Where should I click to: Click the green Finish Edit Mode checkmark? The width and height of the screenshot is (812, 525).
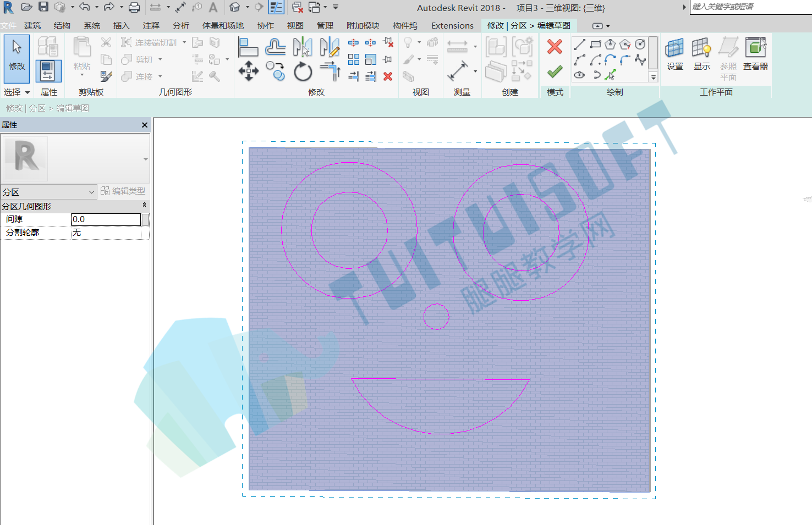(555, 71)
